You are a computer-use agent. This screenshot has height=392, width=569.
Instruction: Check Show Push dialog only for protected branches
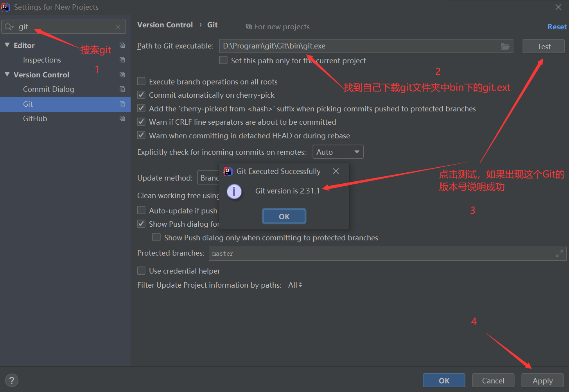[156, 237]
